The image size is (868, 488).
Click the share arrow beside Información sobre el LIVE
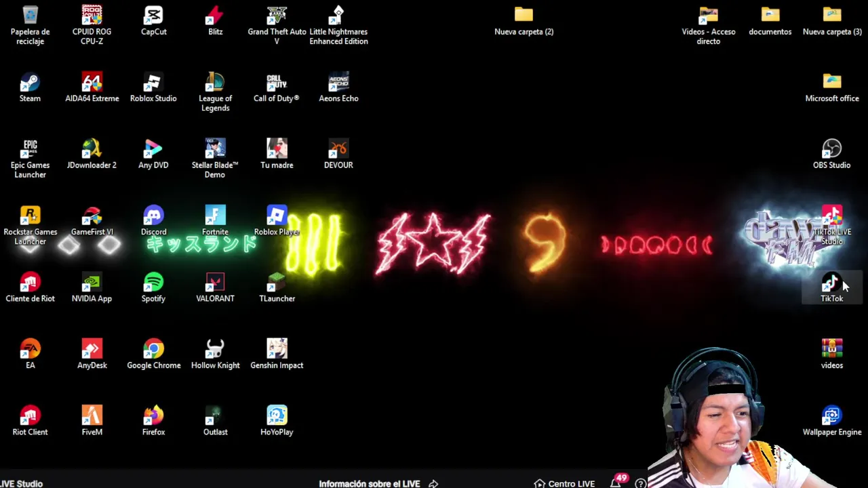pyautogui.click(x=433, y=483)
